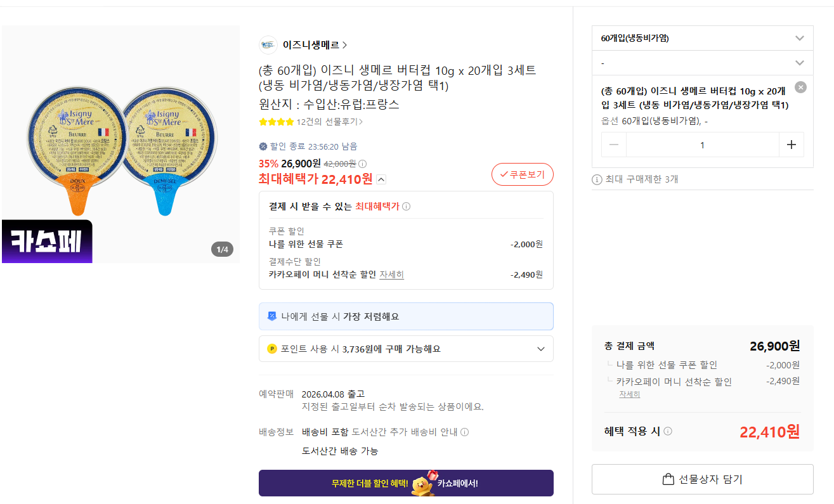Viewport: 834px width, 504px height.
Task: Click info icon next to 혜택 적용 시
Action: coord(668,431)
